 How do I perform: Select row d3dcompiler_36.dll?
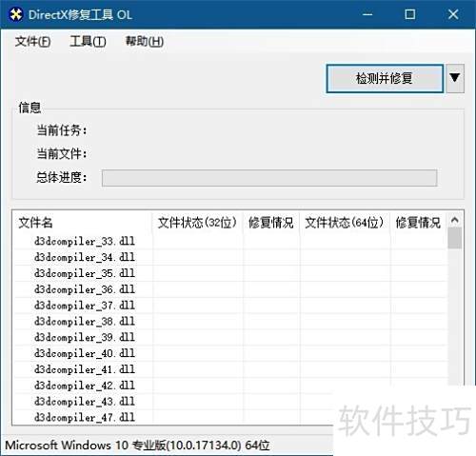[230, 289]
